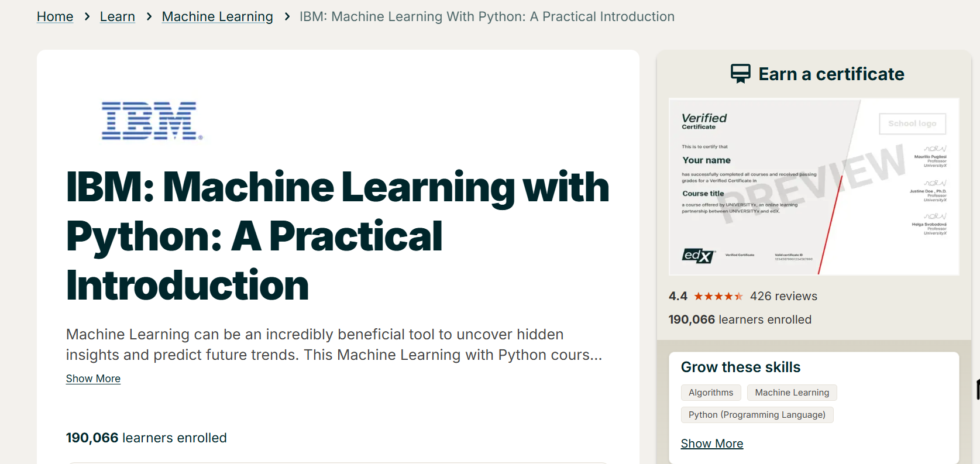
Task: Click the current page breadcrumb title
Action: click(487, 16)
